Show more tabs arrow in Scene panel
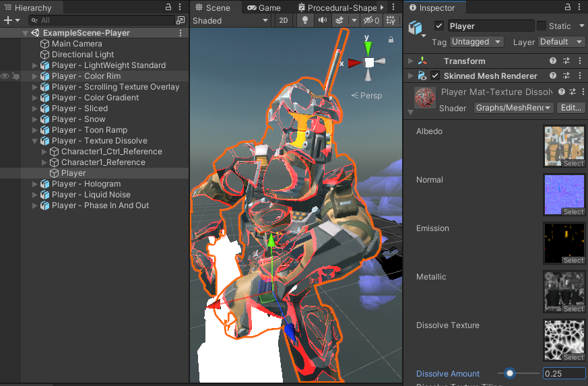This screenshot has width=588, height=386. (382, 7)
